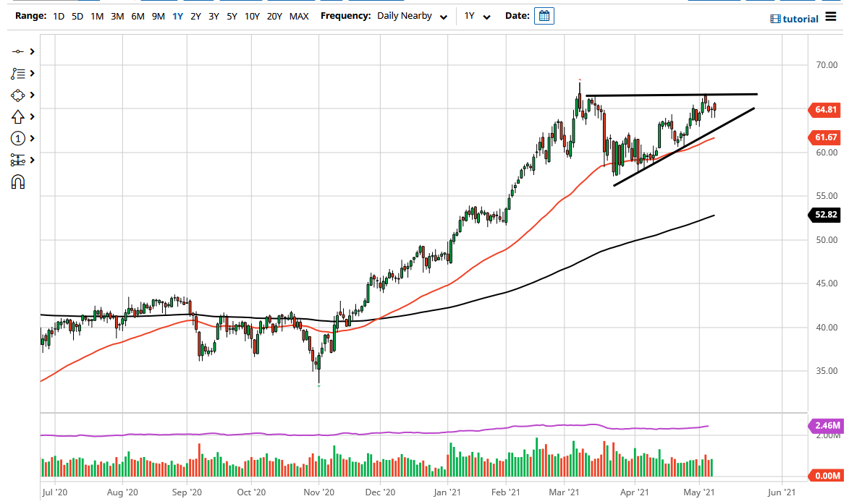
Task: Select the measurement tool
Action: point(16,160)
